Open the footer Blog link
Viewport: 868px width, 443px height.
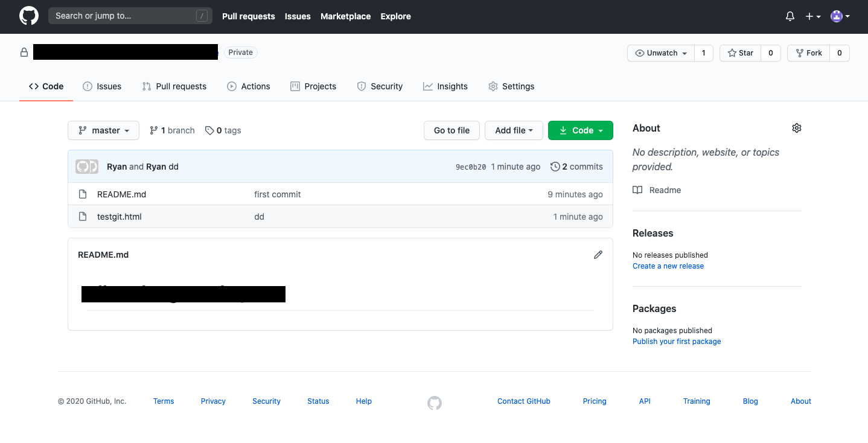coord(750,401)
